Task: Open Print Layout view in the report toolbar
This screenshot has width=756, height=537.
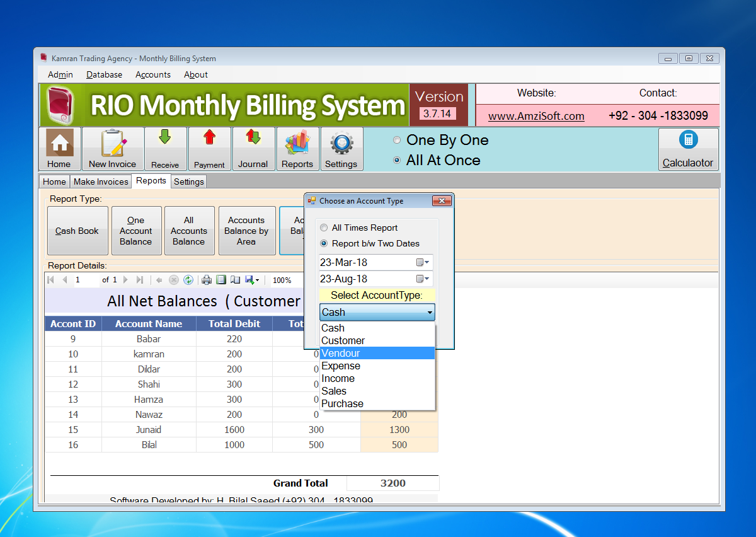Action: coord(221,279)
